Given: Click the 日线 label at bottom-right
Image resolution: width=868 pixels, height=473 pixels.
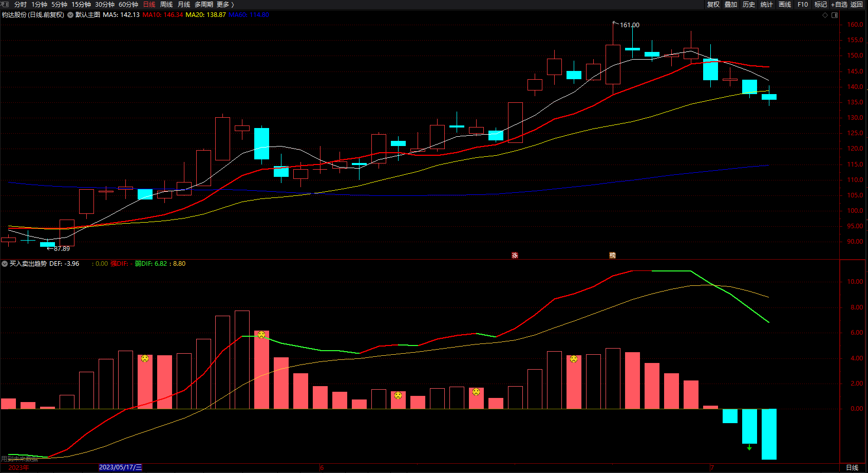Looking at the screenshot, I should pos(852,467).
